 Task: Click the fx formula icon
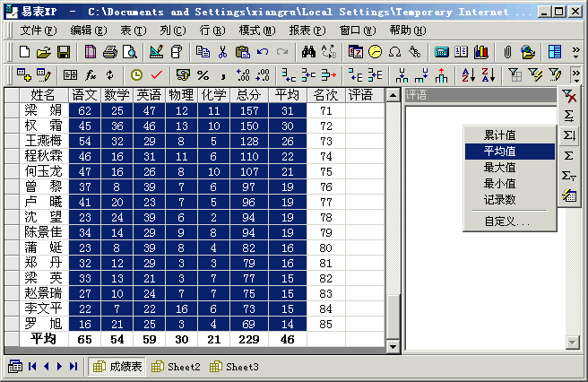(91, 74)
